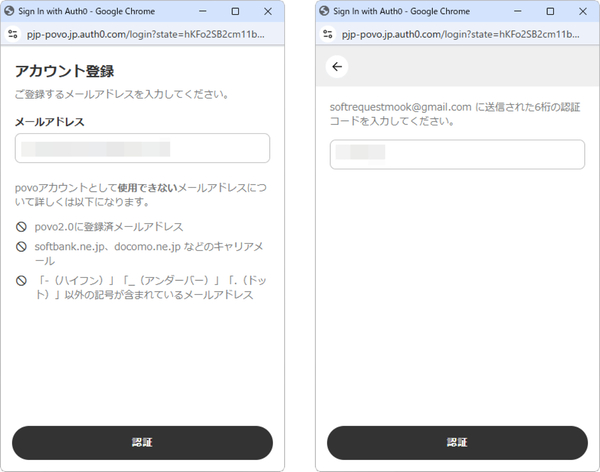This screenshot has width=600, height=472.
Task: Maximize the left Auth0 sign-in window
Action: coord(235,11)
